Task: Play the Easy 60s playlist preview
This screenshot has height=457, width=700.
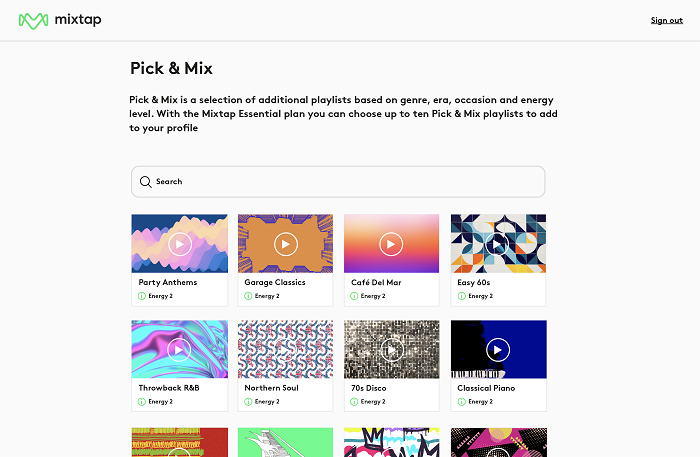Action: click(498, 243)
